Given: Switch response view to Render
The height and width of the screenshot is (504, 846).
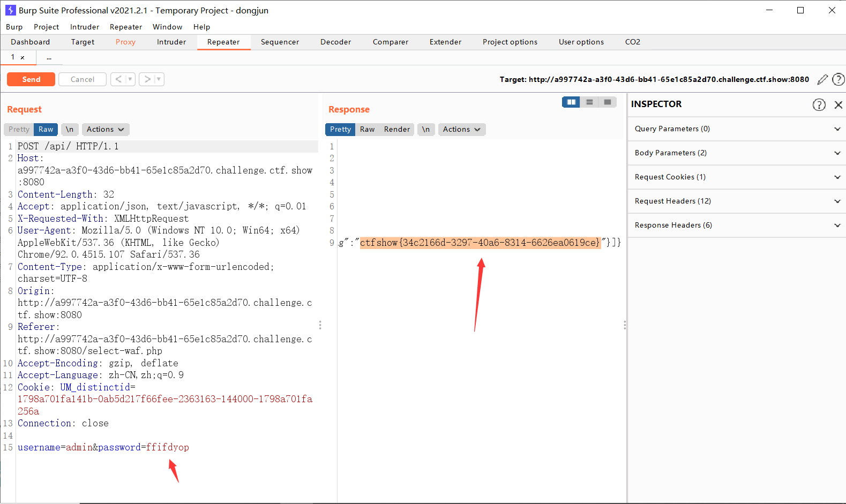Looking at the screenshot, I should click(396, 129).
